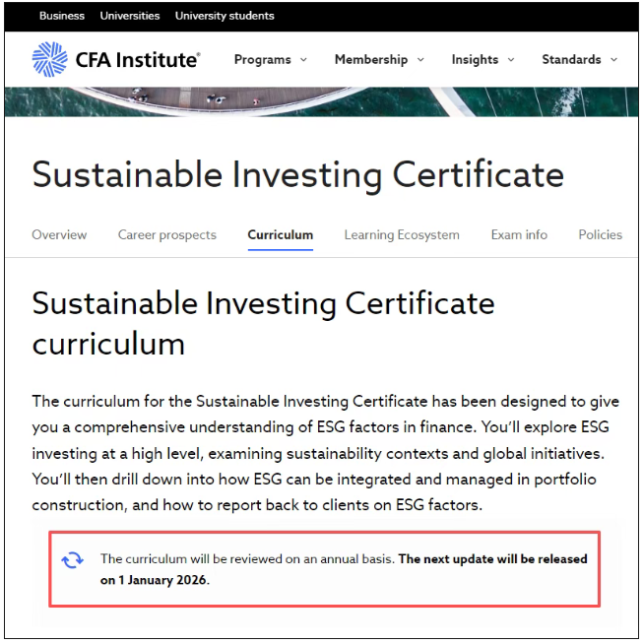Image resolution: width=644 pixels, height=644 pixels.
Task: Click the CFA Institute wordmark text
Action: [x=138, y=59]
